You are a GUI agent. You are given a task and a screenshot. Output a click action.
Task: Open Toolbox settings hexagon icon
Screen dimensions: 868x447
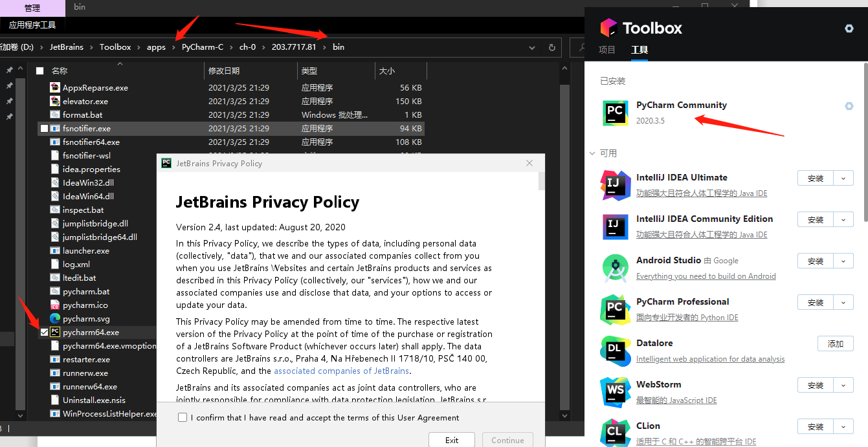pos(849,28)
